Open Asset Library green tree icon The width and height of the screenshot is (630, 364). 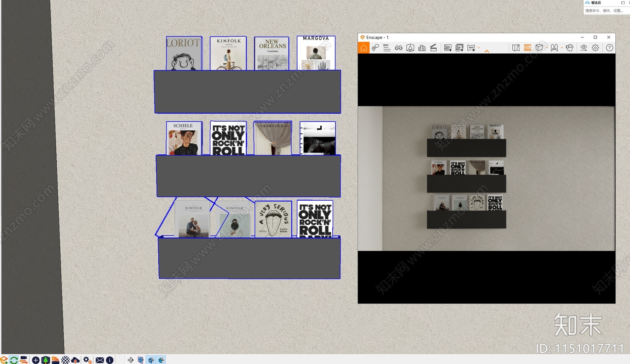point(45,360)
